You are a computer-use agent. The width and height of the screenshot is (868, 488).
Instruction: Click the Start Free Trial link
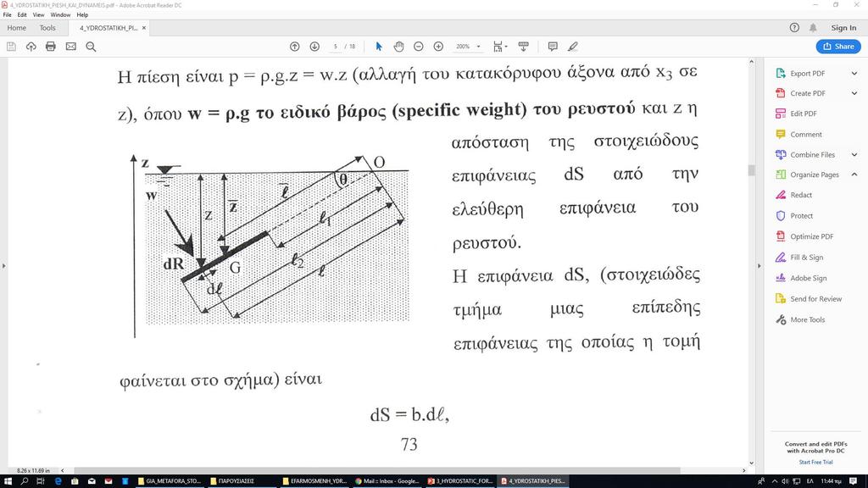pyautogui.click(x=815, y=462)
